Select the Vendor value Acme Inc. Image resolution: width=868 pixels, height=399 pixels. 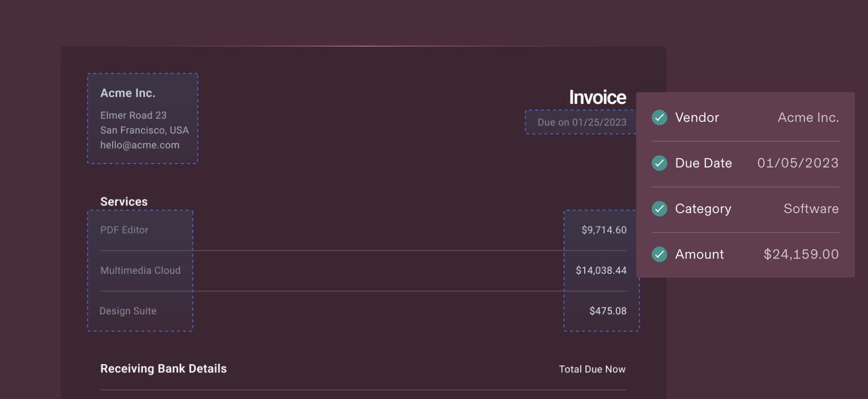pyautogui.click(x=808, y=117)
